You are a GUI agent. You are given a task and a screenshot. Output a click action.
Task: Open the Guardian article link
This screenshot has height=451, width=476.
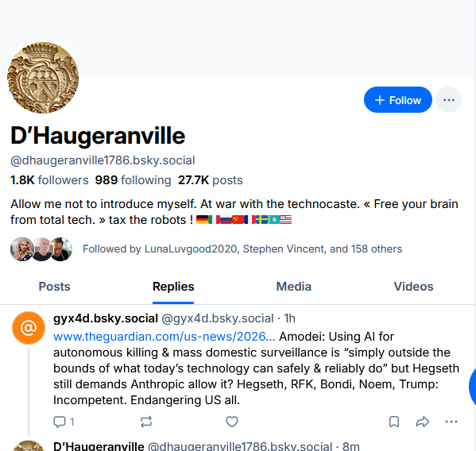point(164,337)
